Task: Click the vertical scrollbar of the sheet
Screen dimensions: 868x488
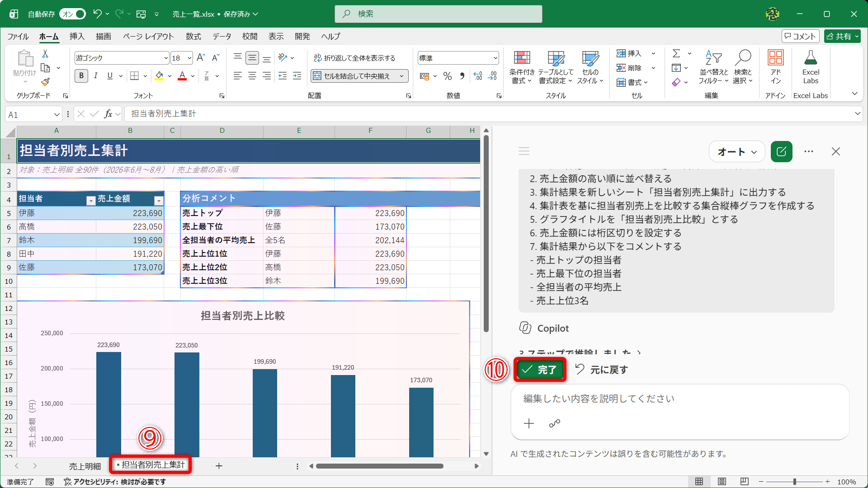Action: [x=486, y=234]
